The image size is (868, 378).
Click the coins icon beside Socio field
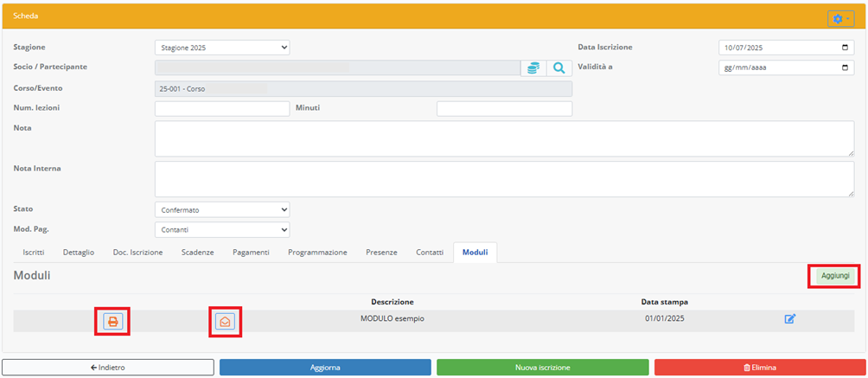[533, 67]
